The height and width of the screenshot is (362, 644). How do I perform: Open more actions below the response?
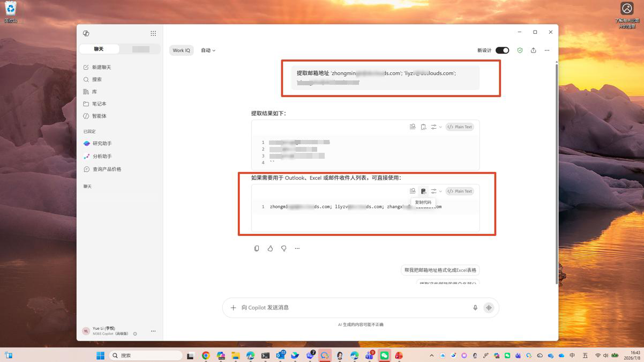(297, 248)
